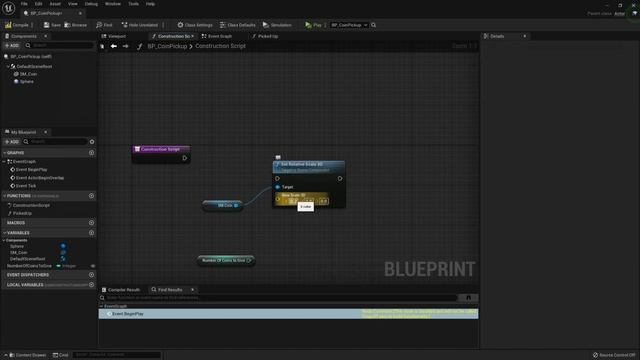The width and height of the screenshot is (640, 360).
Task: Open the Window menu
Action: (x=113, y=4)
